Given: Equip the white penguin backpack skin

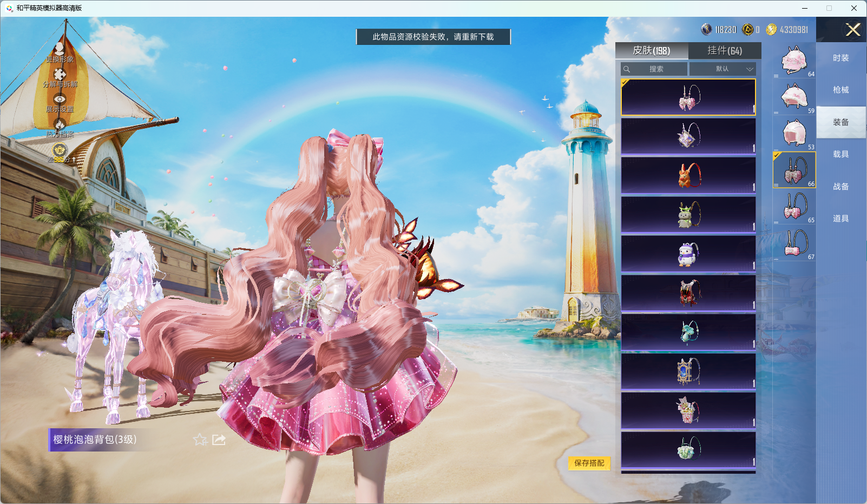Looking at the screenshot, I should pos(688,254).
